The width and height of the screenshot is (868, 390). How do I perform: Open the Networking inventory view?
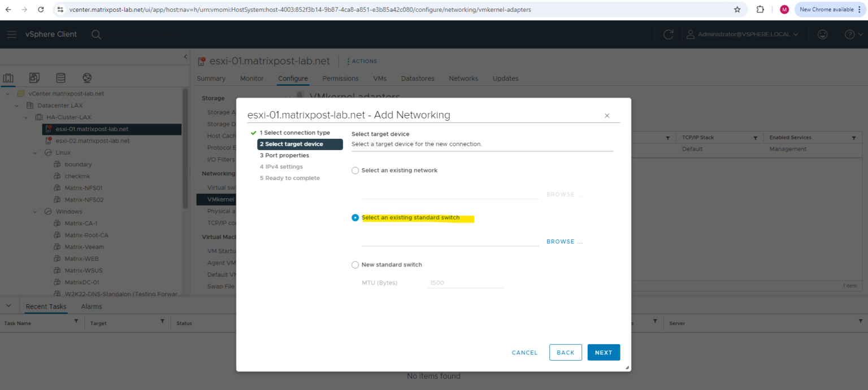(x=86, y=77)
